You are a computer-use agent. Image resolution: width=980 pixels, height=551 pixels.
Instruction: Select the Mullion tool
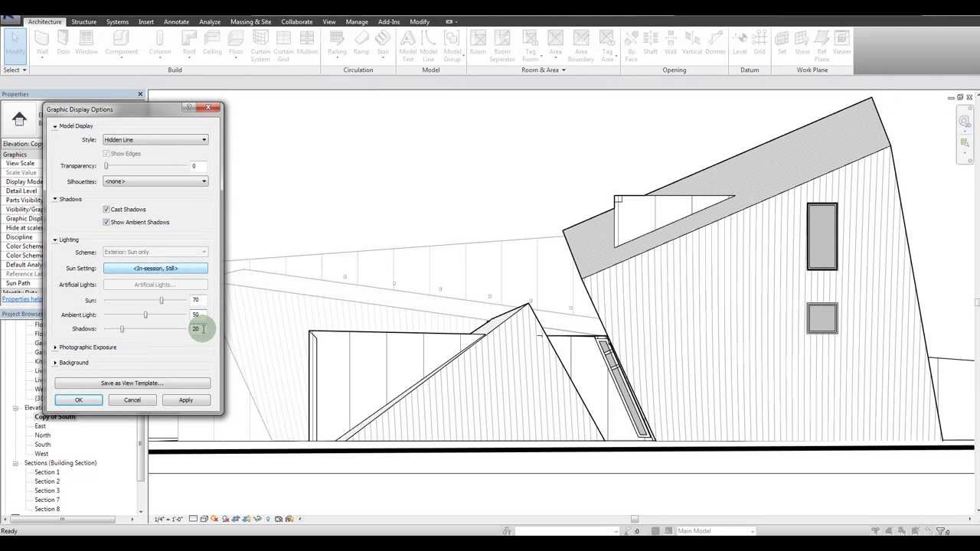pos(307,43)
